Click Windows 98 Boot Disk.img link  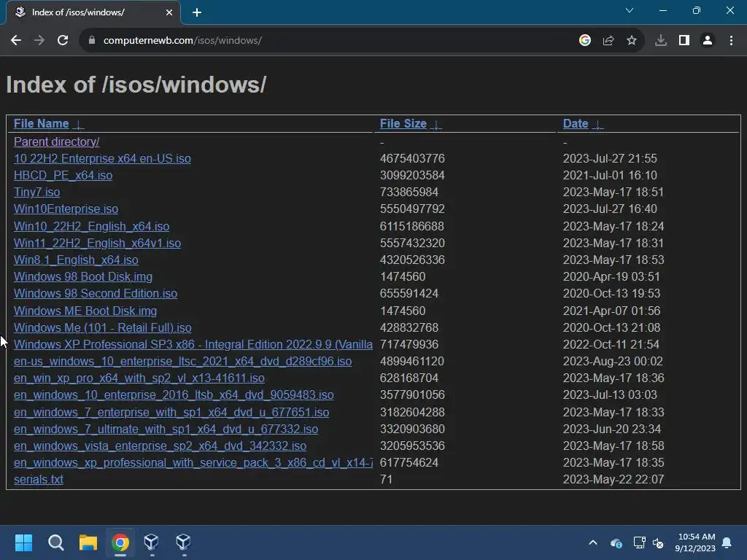pos(83,276)
